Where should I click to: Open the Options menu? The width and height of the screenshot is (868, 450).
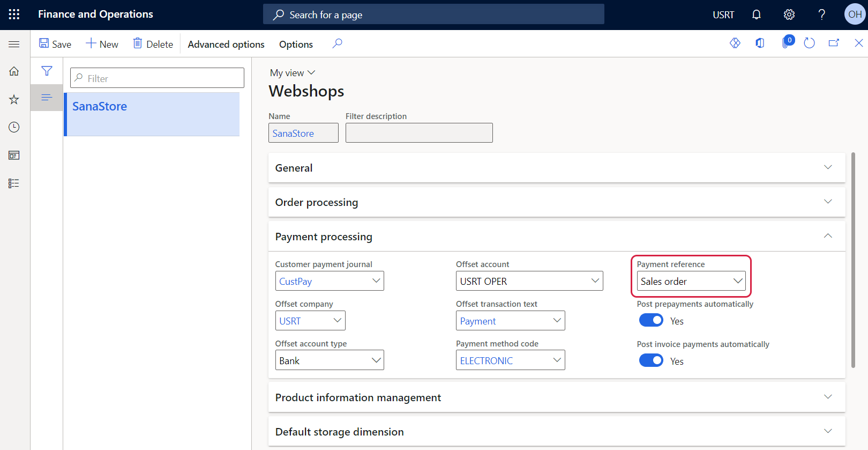[296, 44]
